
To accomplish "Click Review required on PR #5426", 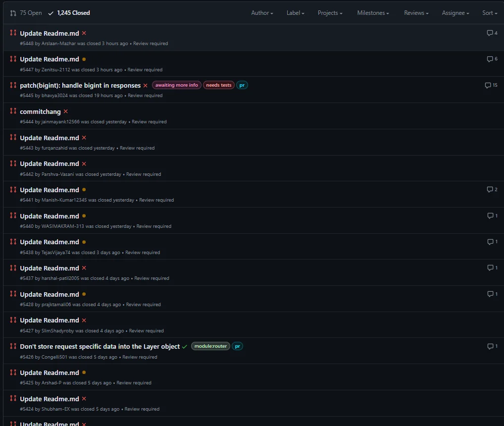I will tap(140, 357).
